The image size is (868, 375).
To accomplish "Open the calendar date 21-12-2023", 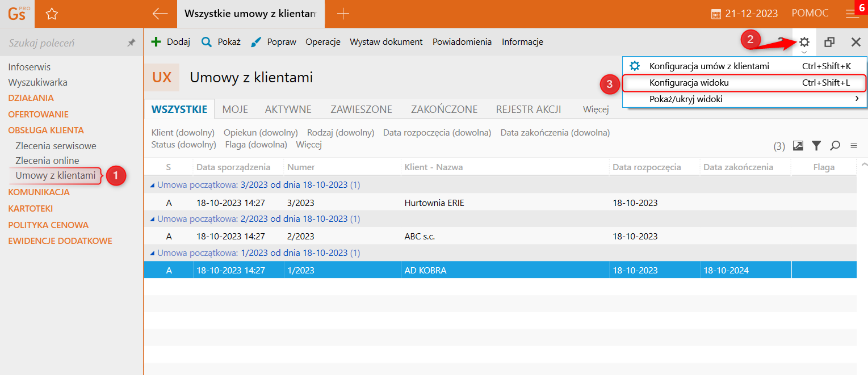I will pyautogui.click(x=745, y=14).
